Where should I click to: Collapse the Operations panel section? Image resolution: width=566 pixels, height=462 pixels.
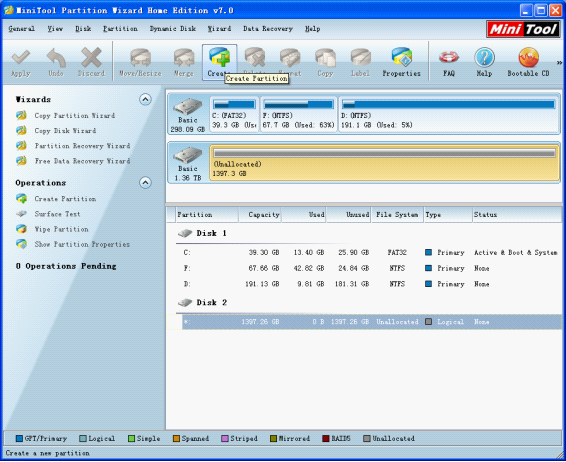pos(145,183)
